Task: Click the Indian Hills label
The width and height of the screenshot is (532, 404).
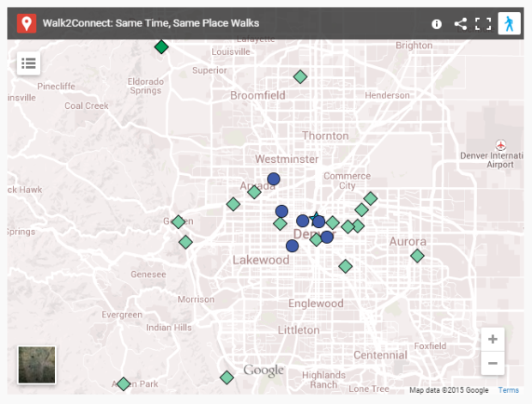Action: click(x=169, y=328)
